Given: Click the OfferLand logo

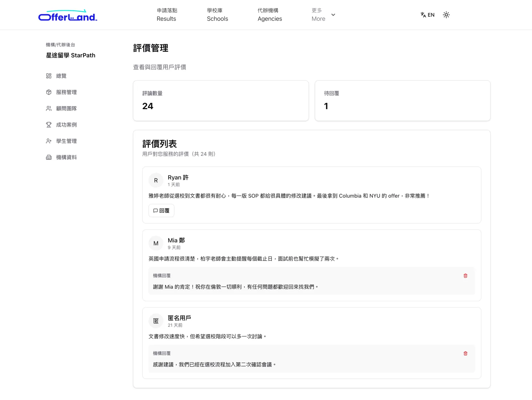Looking at the screenshot, I should [68, 15].
